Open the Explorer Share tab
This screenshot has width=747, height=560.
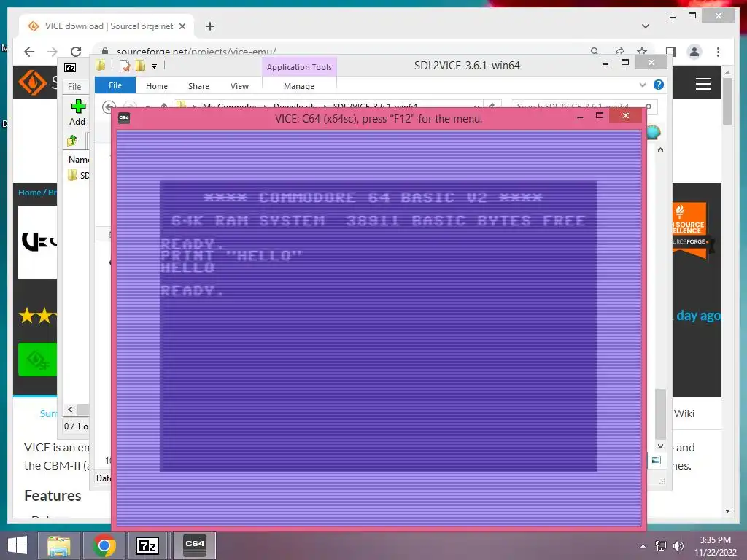pyautogui.click(x=198, y=86)
